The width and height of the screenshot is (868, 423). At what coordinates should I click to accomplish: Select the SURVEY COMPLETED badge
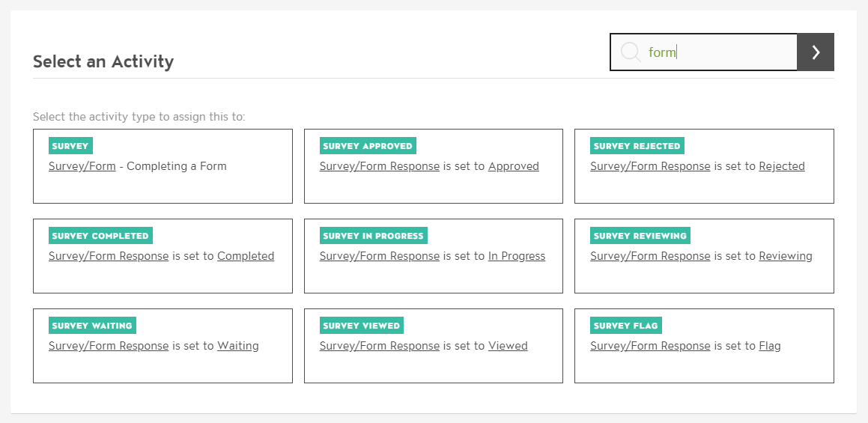click(100, 236)
